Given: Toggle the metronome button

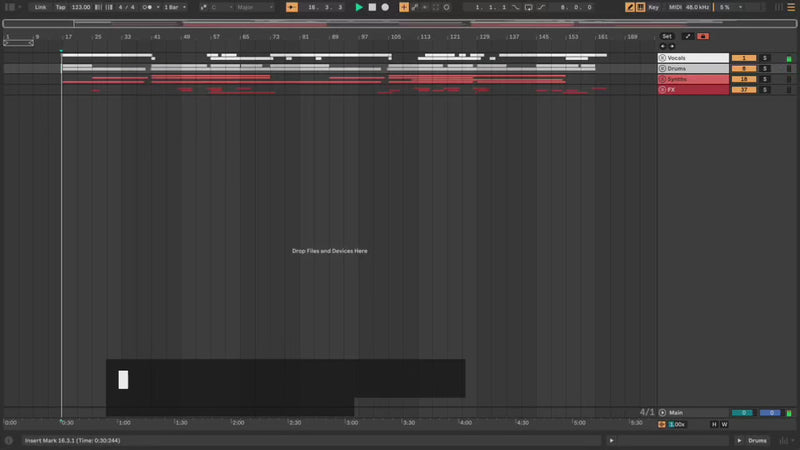Looking at the screenshot, I should click(x=148, y=7).
